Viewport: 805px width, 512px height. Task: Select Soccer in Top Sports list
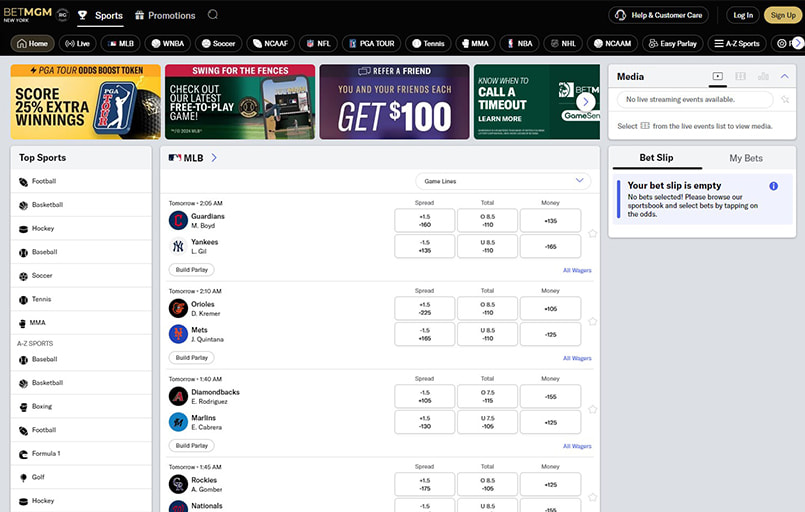click(81, 276)
